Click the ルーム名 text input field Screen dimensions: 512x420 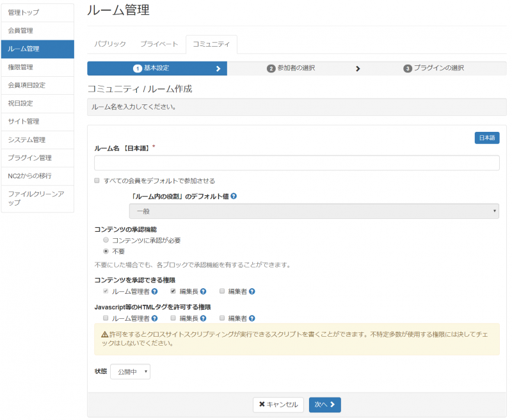(x=296, y=163)
